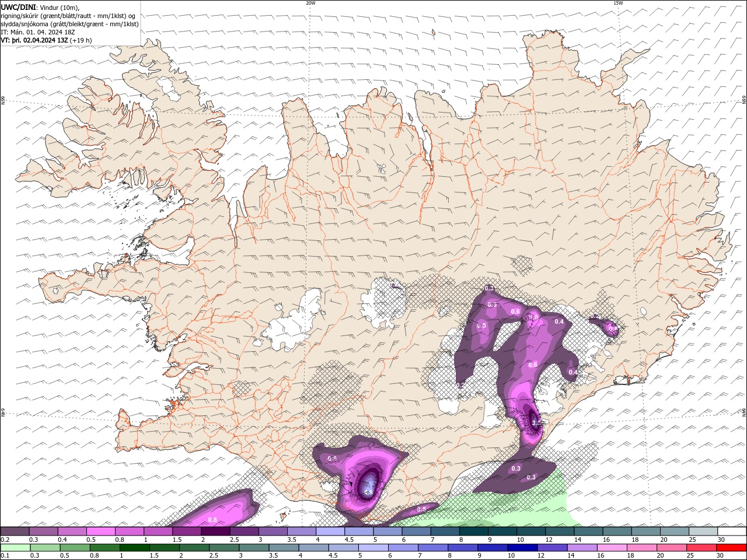
Task: Click the white above-30 swatch in upper legend
Action: pyautogui.click(x=731, y=531)
